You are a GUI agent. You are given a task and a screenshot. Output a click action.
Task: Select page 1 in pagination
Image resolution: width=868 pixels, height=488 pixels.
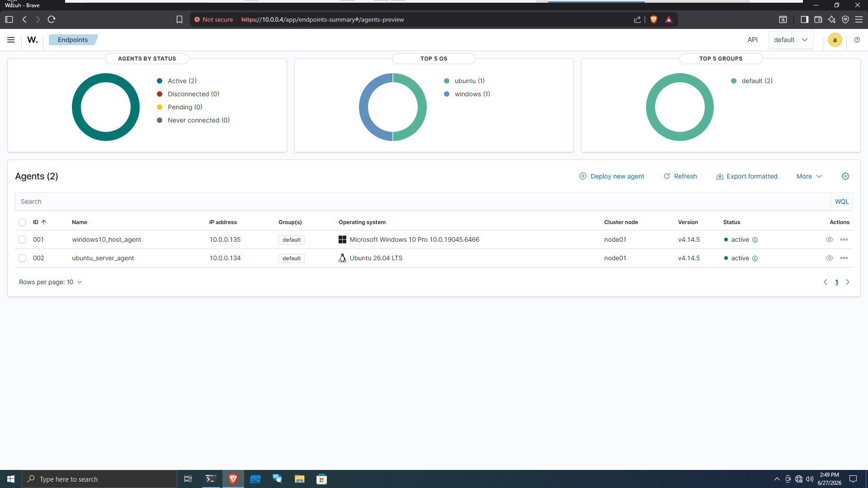click(x=836, y=282)
